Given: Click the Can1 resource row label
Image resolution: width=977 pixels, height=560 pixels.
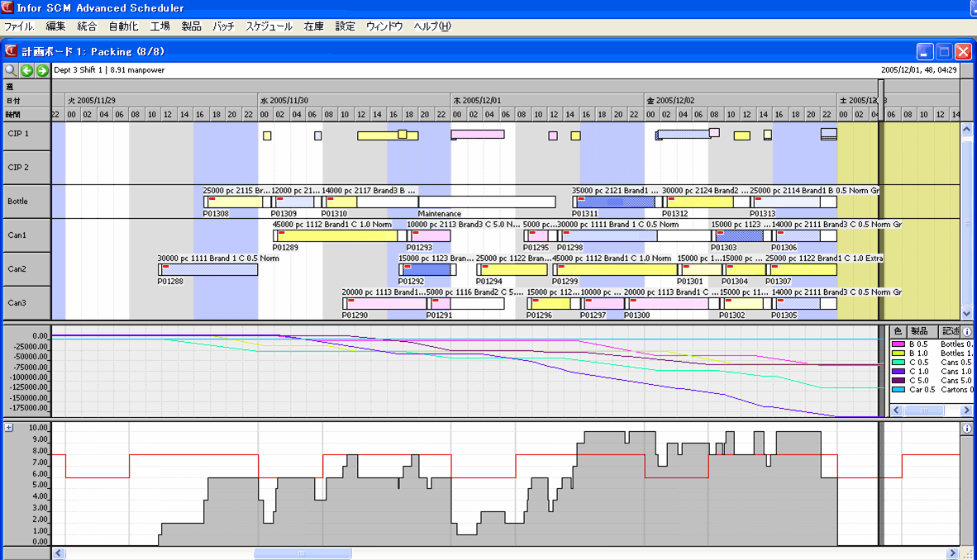Looking at the screenshot, I should [17, 235].
